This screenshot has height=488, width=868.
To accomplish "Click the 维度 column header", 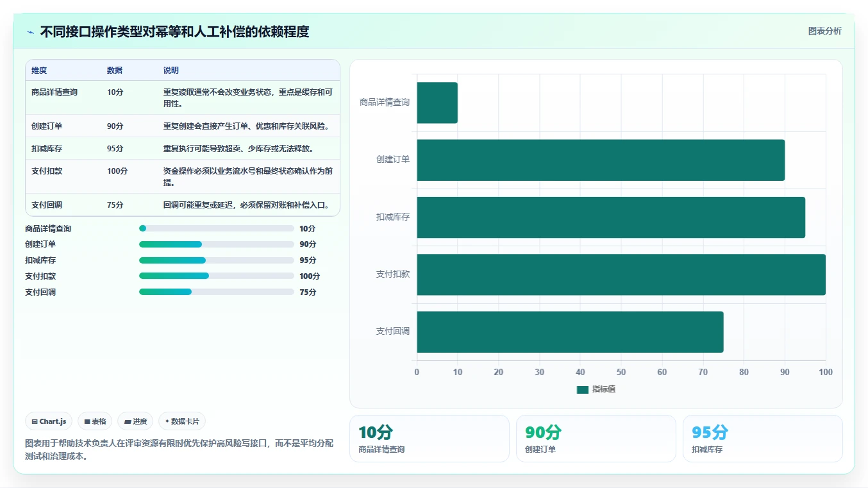I will click(39, 70).
